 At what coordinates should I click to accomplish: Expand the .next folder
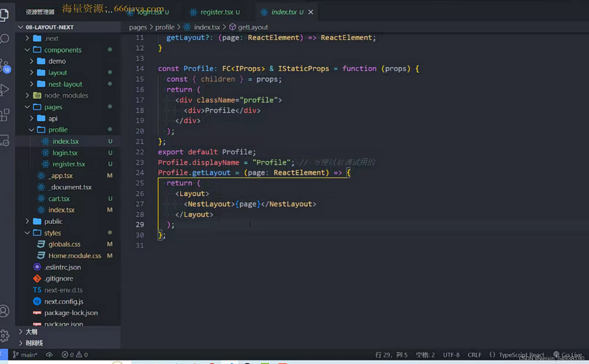[x=68, y=38]
